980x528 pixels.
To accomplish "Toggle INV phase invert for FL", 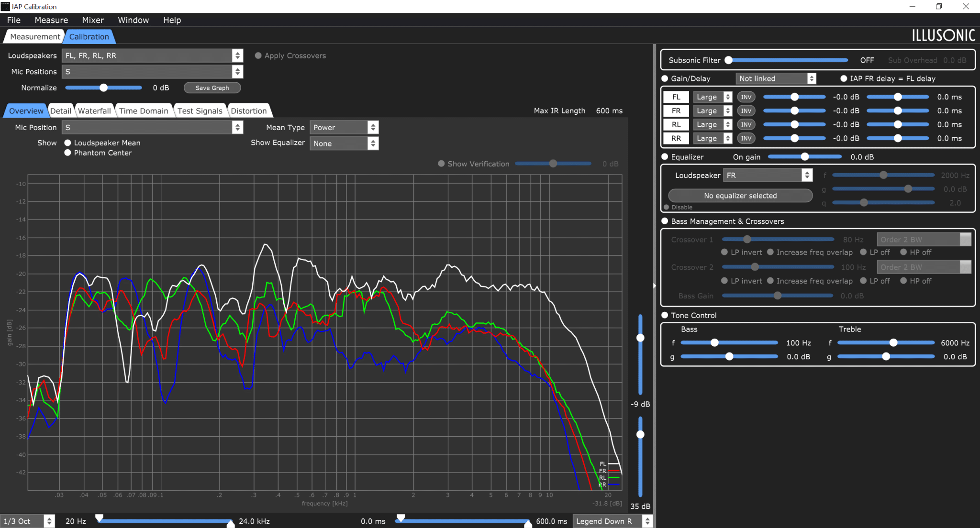I will 746,97.
